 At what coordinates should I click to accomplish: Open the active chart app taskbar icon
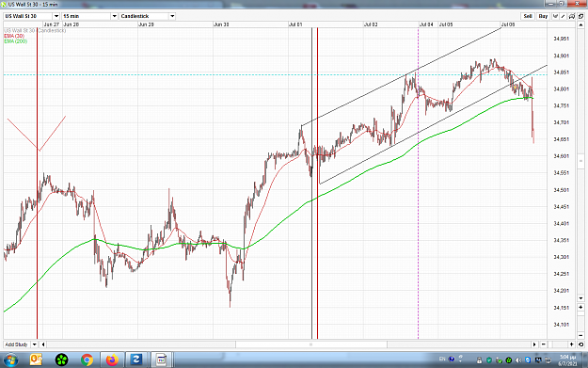(x=161, y=360)
